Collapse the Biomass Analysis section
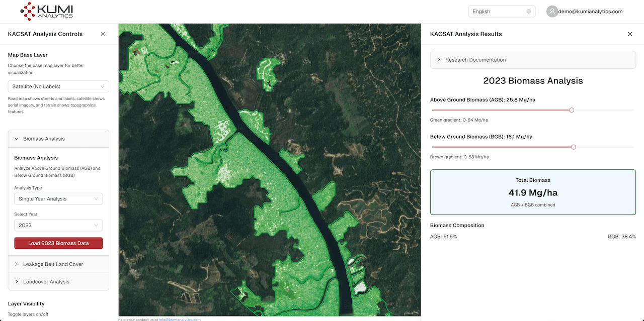The width and height of the screenshot is (644, 321). [x=58, y=139]
